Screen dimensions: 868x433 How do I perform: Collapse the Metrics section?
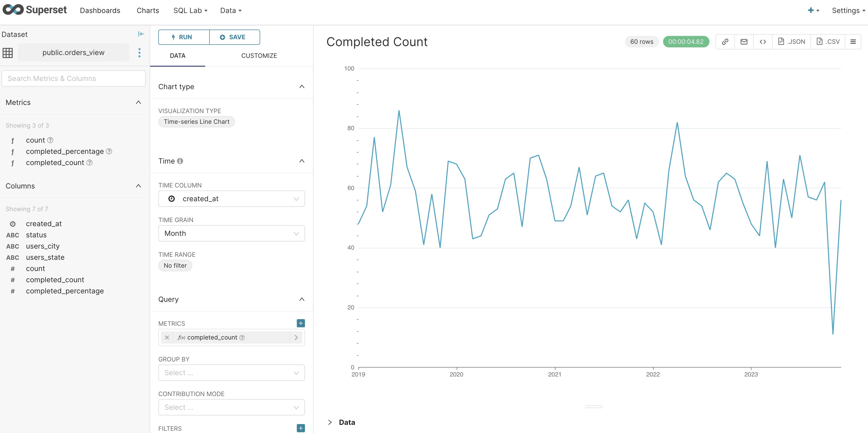[x=138, y=102]
